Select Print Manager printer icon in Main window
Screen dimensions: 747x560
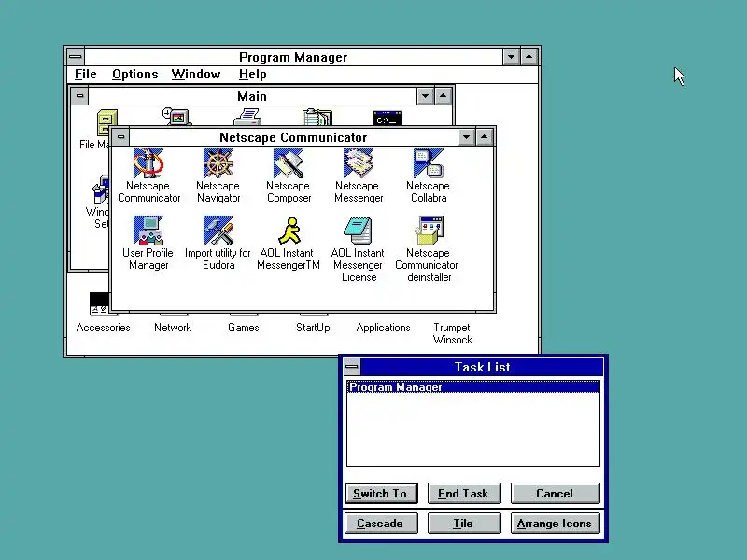point(247,117)
